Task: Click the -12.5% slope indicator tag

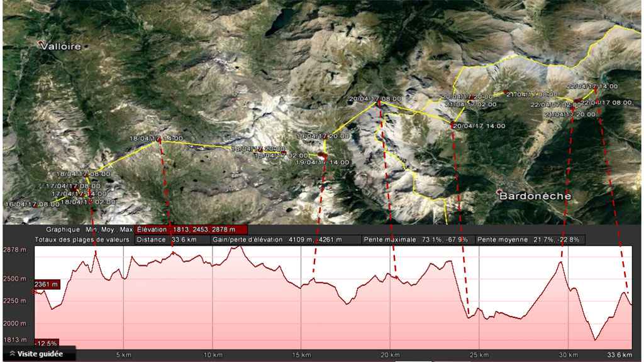Action: 47,343
